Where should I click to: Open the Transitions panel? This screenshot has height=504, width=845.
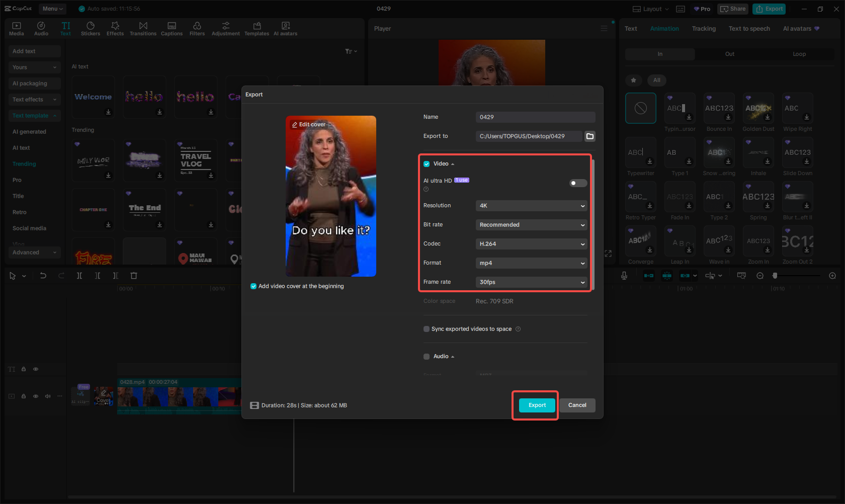143,28
